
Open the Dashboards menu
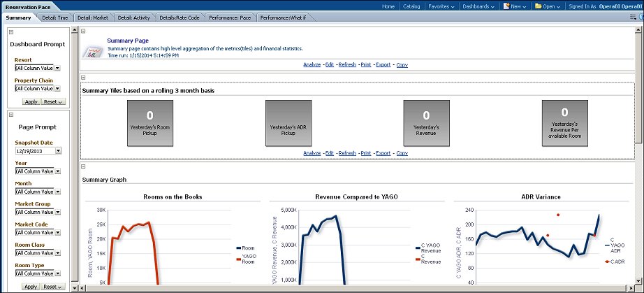tap(476, 6)
